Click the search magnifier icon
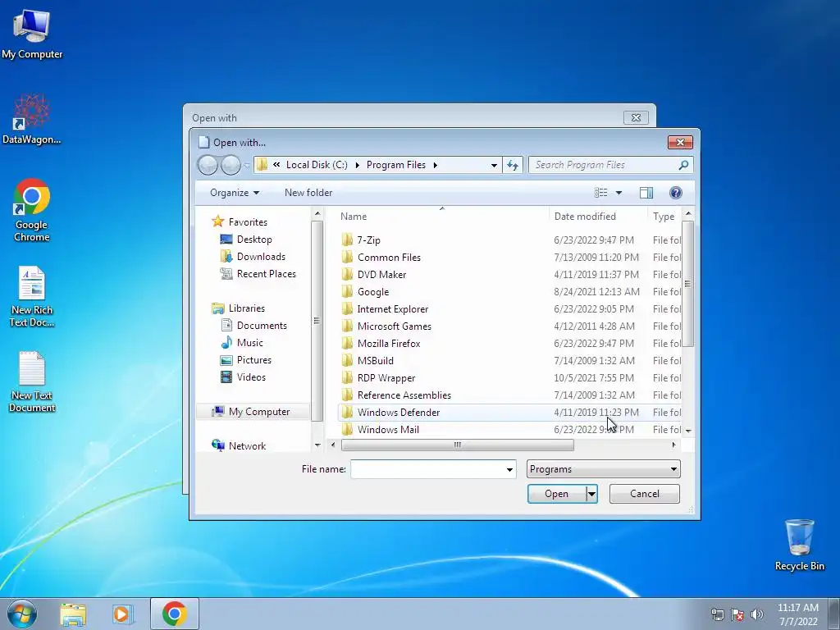This screenshot has width=840, height=630. (x=683, y=165)
